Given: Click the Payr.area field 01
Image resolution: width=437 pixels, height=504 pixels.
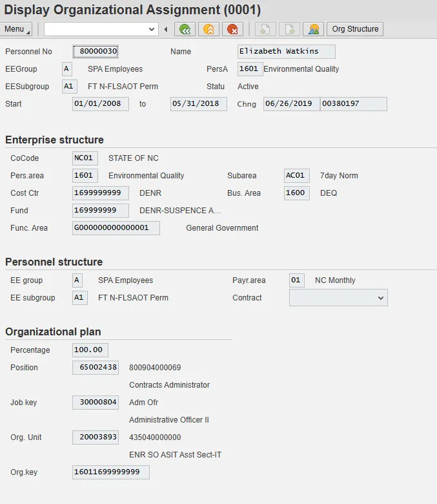Looking at the screenshot, I should coord(296,280).
